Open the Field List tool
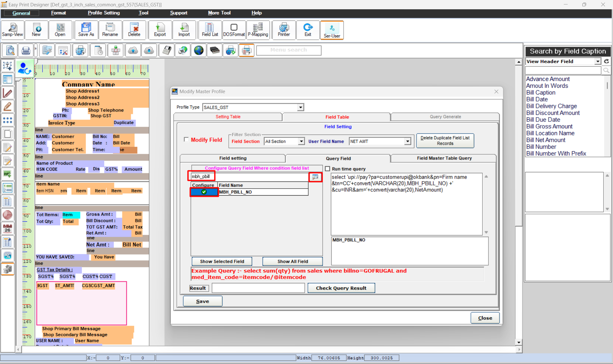The image size is (613, 364). [210, 30]
